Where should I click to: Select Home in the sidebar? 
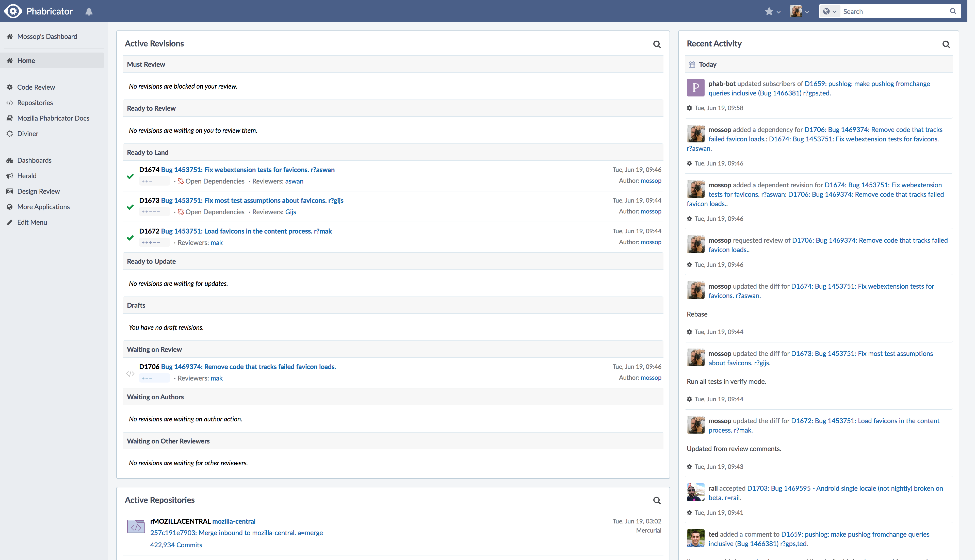[52, 60]
